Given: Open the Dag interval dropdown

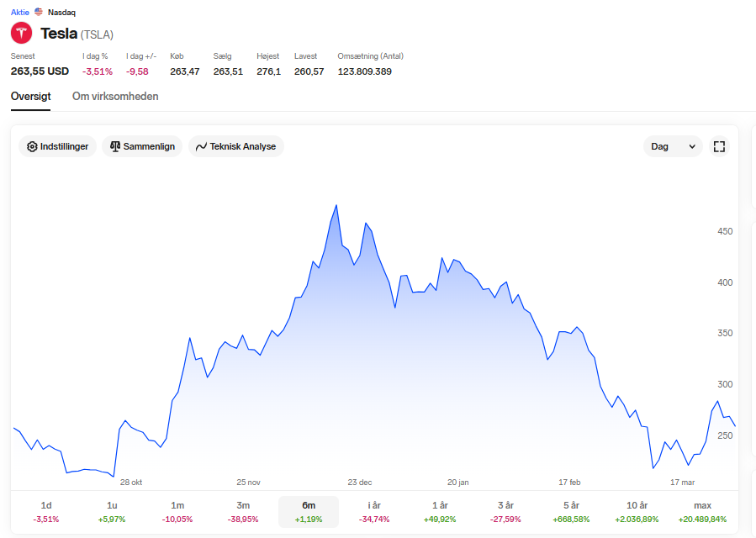Looking at the screenshot, I should (673, 146).
